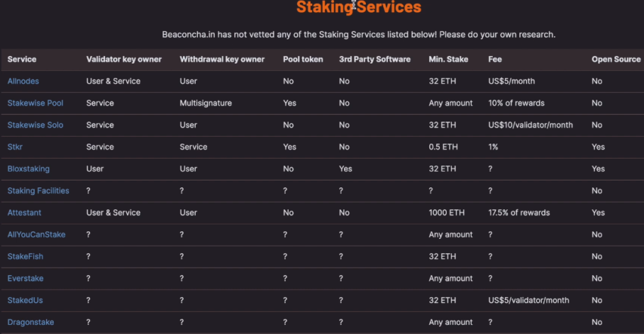Click the Stakewise Solo link
The image size is (644, 334).
pyautogui.click(x=36, y=125)
